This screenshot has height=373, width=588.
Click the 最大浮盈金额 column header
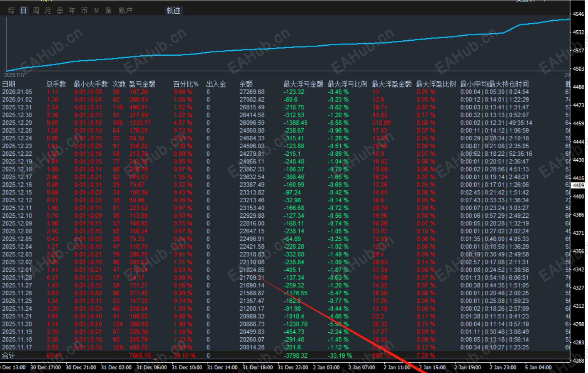tap(392, 84)
